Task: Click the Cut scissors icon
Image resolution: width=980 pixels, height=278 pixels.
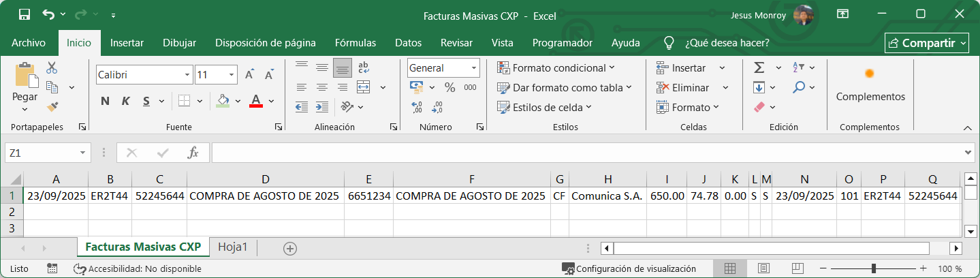Action: [x=52, y=67]
